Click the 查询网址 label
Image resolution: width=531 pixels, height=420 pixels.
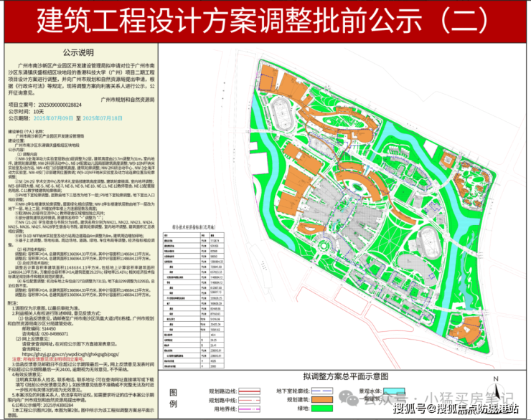pos(32,349)
